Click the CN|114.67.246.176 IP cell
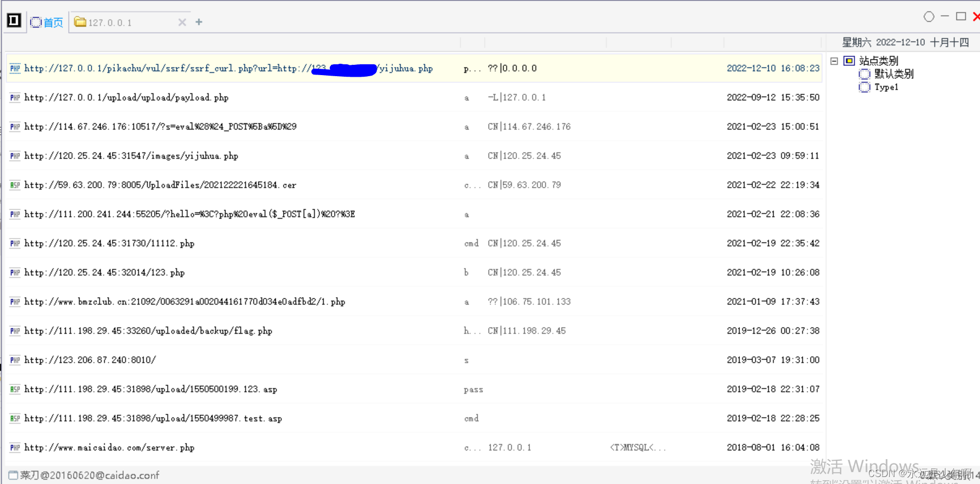This screenshot has width=980, height=484. click(x=529, y=126)
